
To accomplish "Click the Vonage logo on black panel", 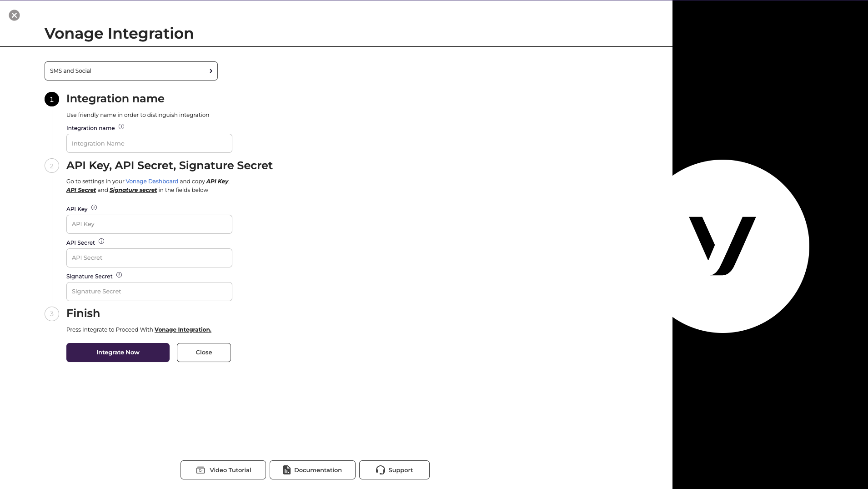I will coord(722,246).
